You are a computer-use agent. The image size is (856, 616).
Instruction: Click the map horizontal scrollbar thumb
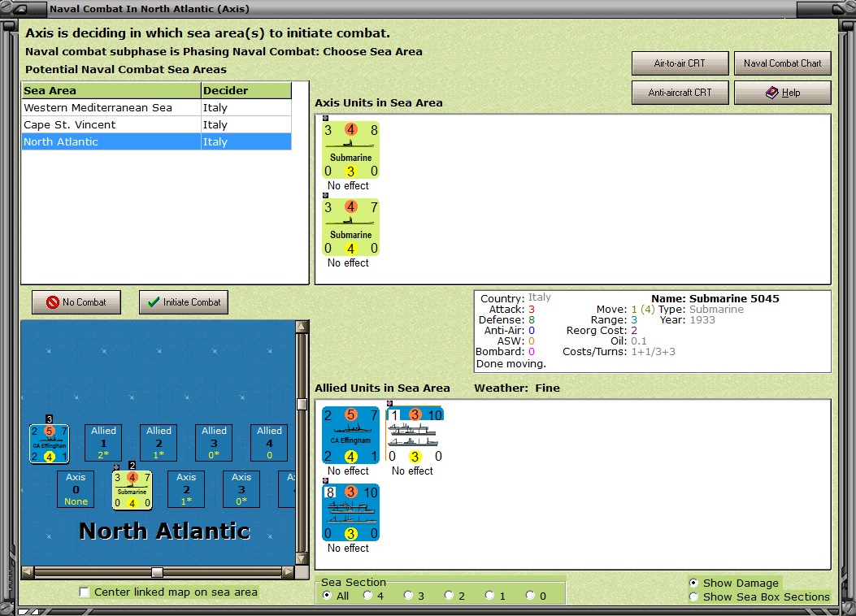(157, 572)
